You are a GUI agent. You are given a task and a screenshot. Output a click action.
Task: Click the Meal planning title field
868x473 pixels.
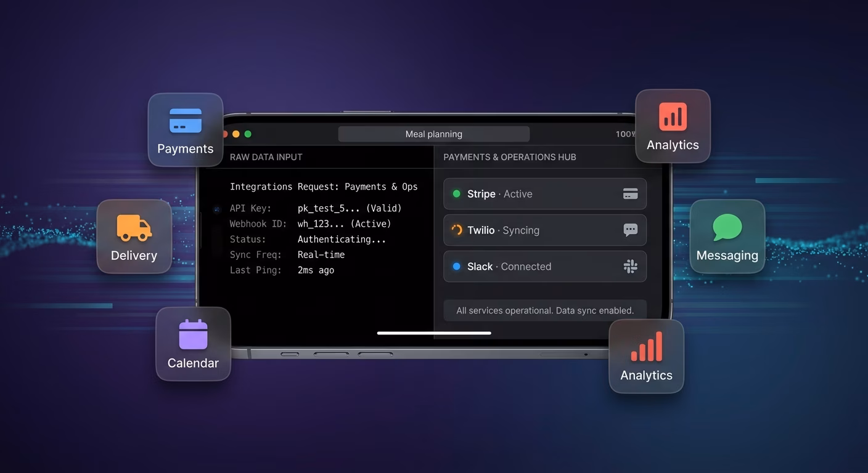(x=434, y=134)
